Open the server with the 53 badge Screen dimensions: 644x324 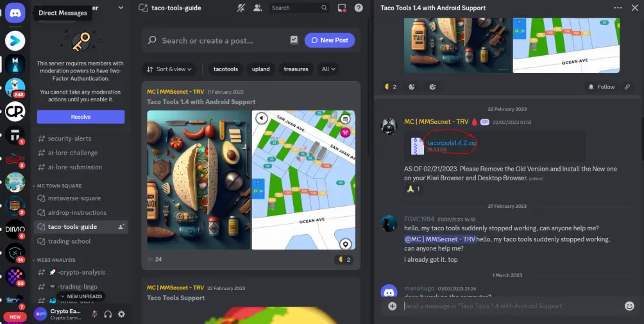(15, 277)
